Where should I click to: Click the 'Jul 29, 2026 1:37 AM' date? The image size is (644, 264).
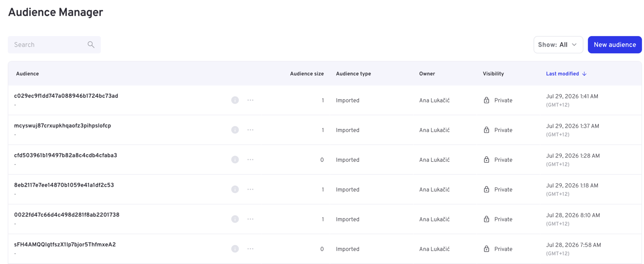tap(572, 126)
